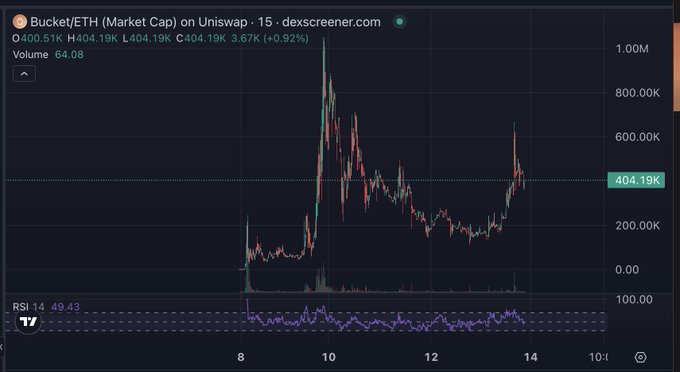Click the Bucket token logo icon
Screen dimensions: 680x372
point(20,21)
